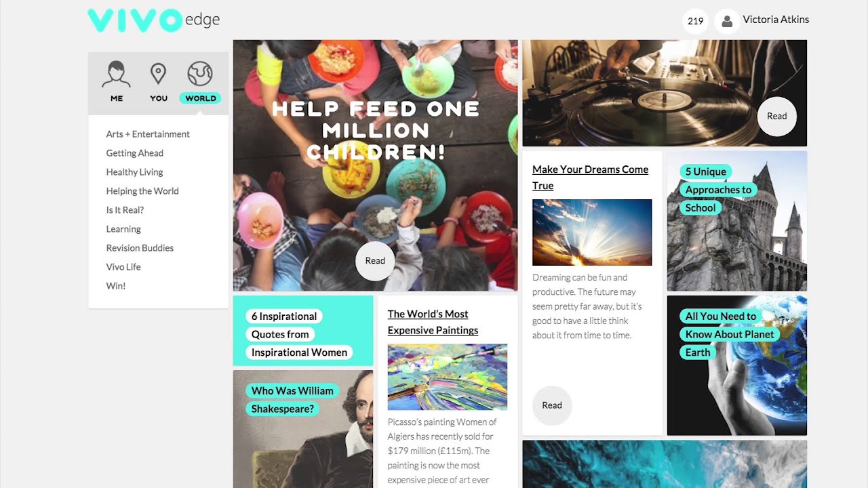Image resolution: width=868 pixels, height=488 pixels.
Task: Visit the Win! category
Action: click(116, 286)
